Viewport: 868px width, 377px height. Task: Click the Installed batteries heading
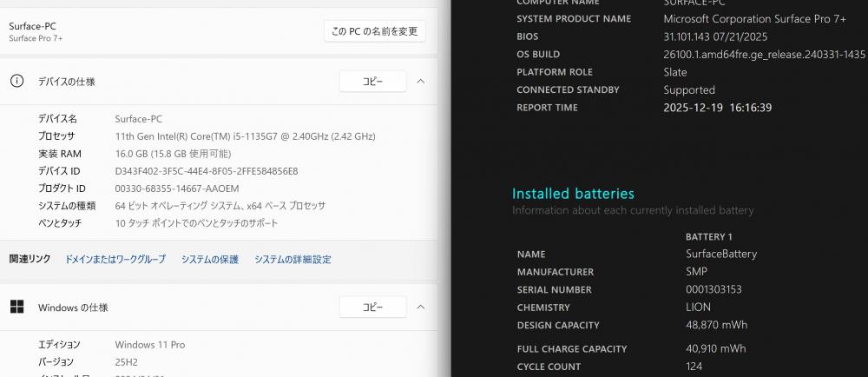click(573, 193)
